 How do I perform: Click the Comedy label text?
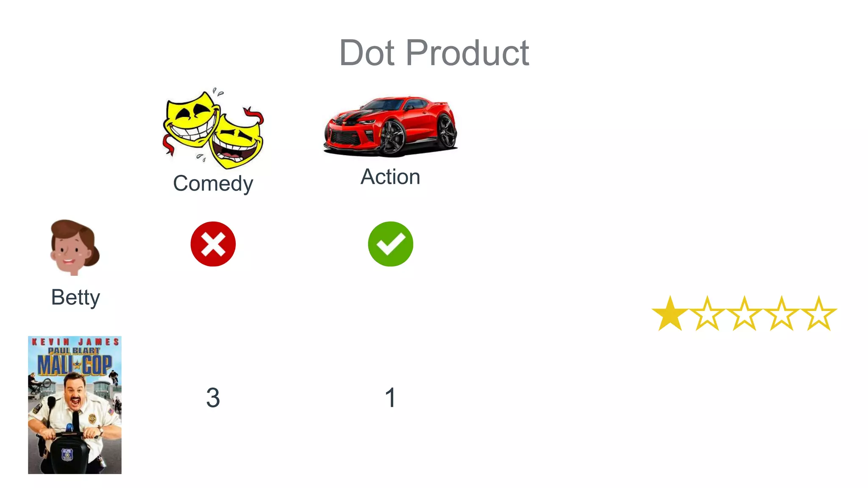pyautogui.click(x=213, y=183)
